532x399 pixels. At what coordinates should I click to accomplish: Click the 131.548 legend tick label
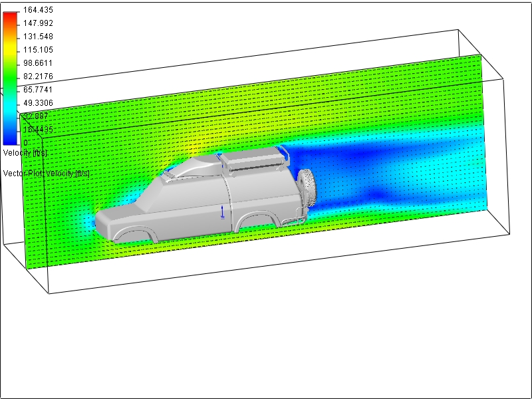coord(39,37)
